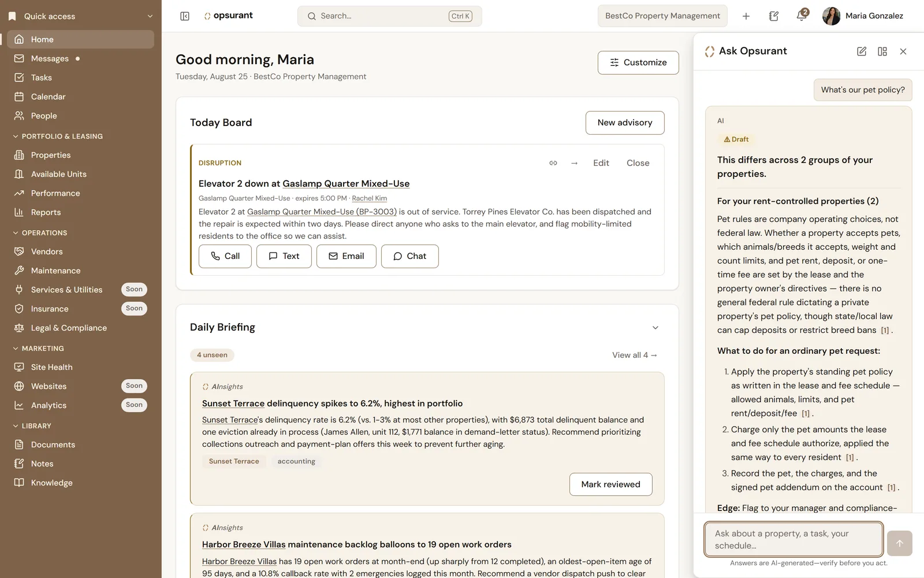Open People in sidebar
This screenshot has width=924, height=578.
(x=81, y=116)
